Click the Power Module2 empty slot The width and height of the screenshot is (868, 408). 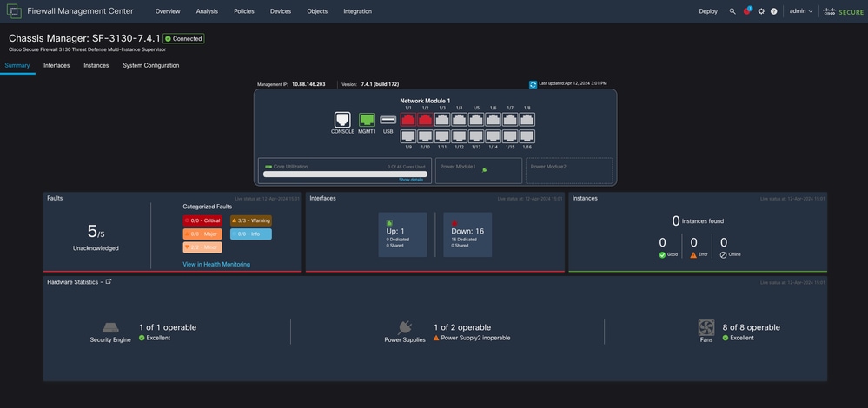569,170
